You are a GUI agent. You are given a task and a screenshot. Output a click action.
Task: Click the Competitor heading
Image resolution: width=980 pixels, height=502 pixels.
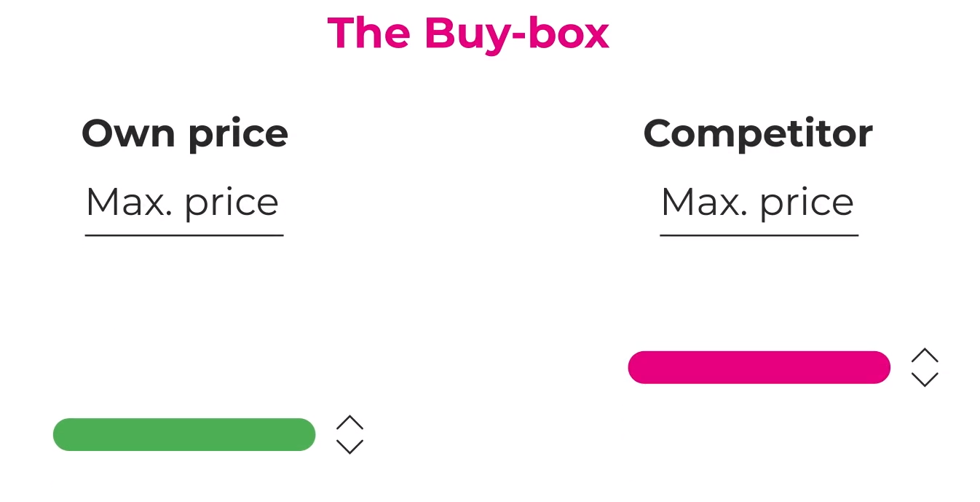(758, 134)
